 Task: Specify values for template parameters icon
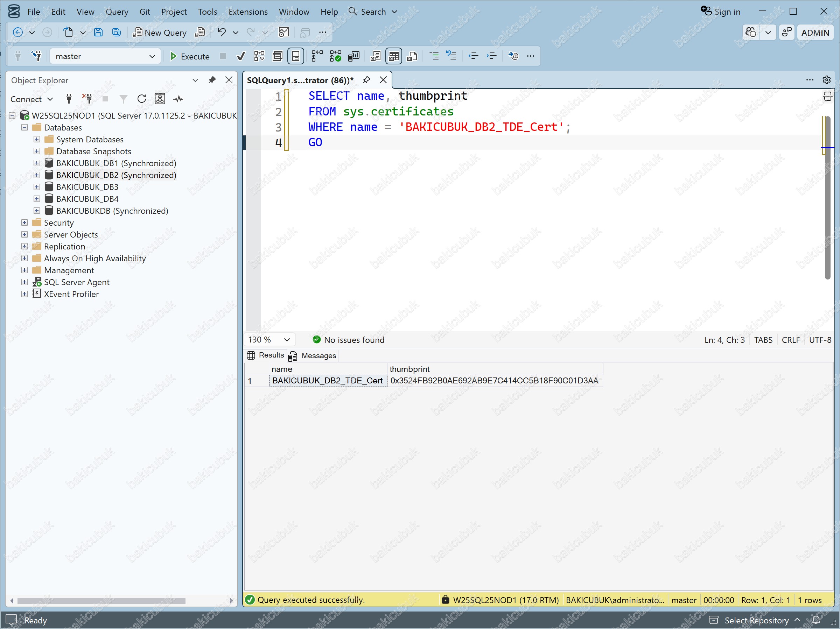click(x=513, y=56)
